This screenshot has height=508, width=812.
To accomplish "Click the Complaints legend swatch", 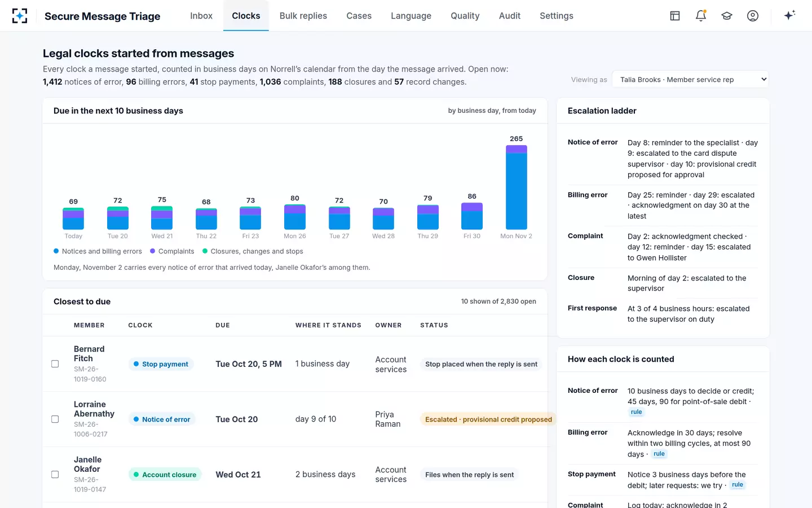I will tap(152, 251).
